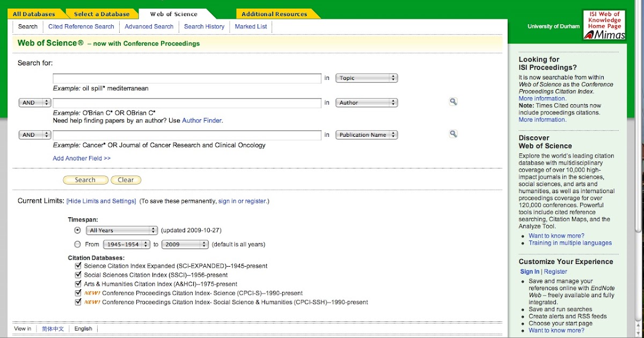
Task: Click first More information link about proceedings
Action: [x=543, y=99]
